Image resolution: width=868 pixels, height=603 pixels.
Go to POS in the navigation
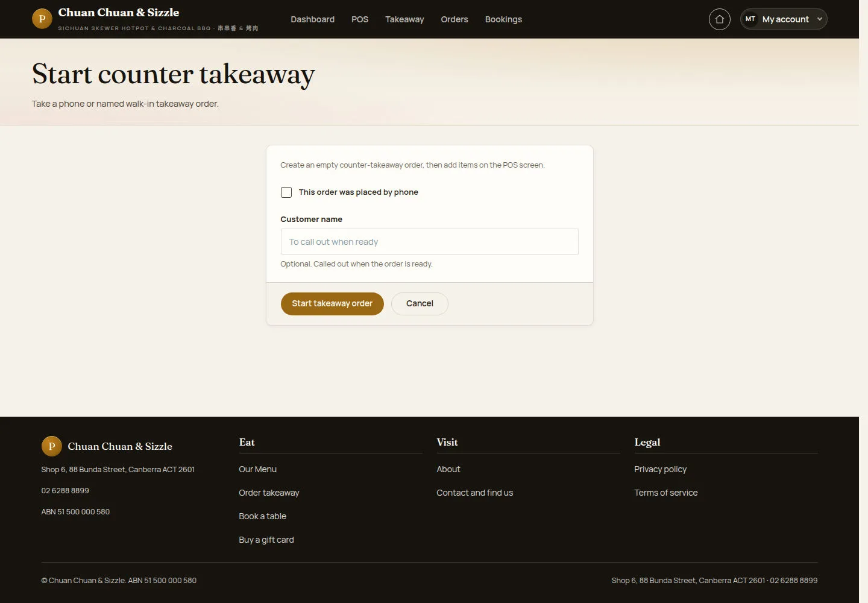point(360,19)
